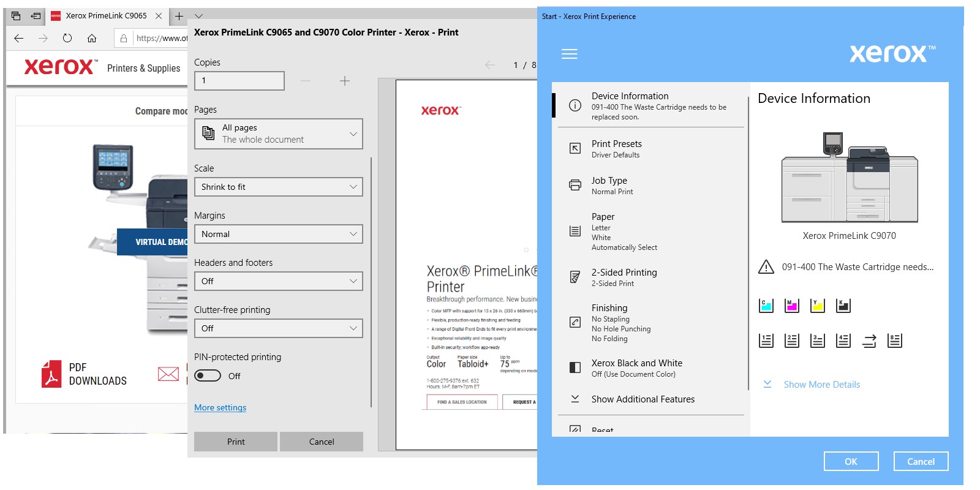Viewport: 980px width, 490px height.
Task: Select the Job Type Normal Print item
Action: [x=650, y=186]
